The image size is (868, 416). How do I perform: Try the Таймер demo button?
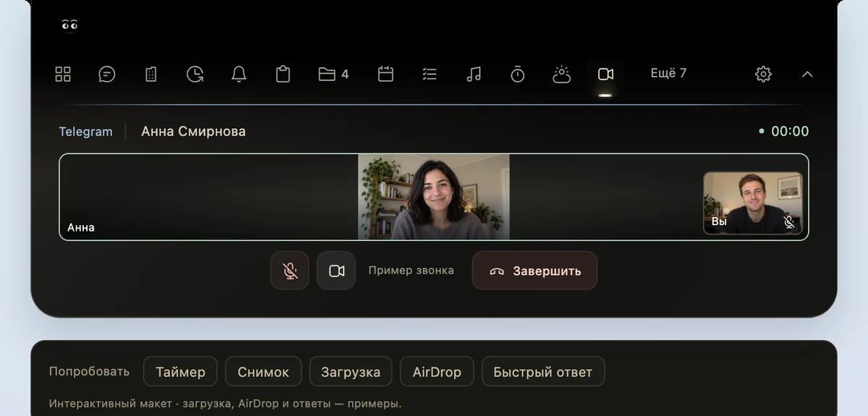pos(180,372)
